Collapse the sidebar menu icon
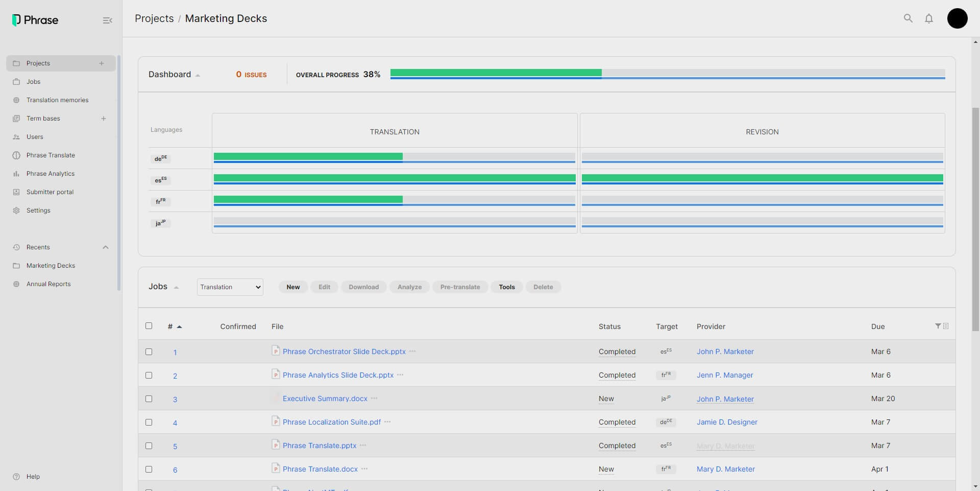980x491 pixels. pyautogui.click(x=107, y=20)
